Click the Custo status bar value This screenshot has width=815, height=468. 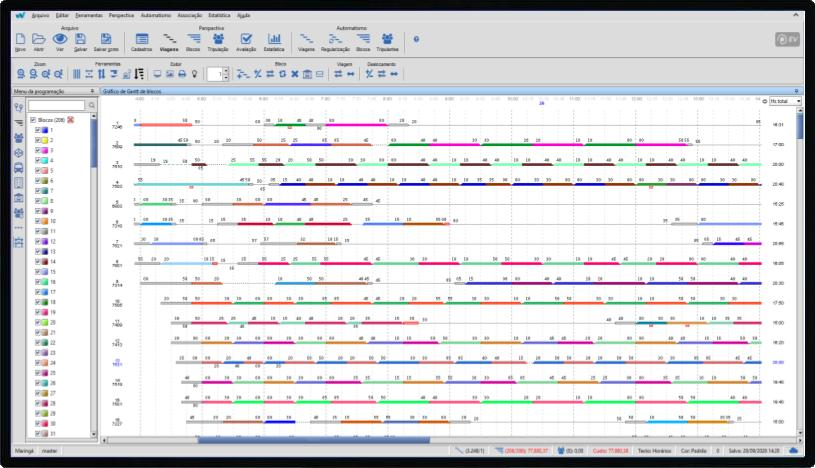[611, 451]
